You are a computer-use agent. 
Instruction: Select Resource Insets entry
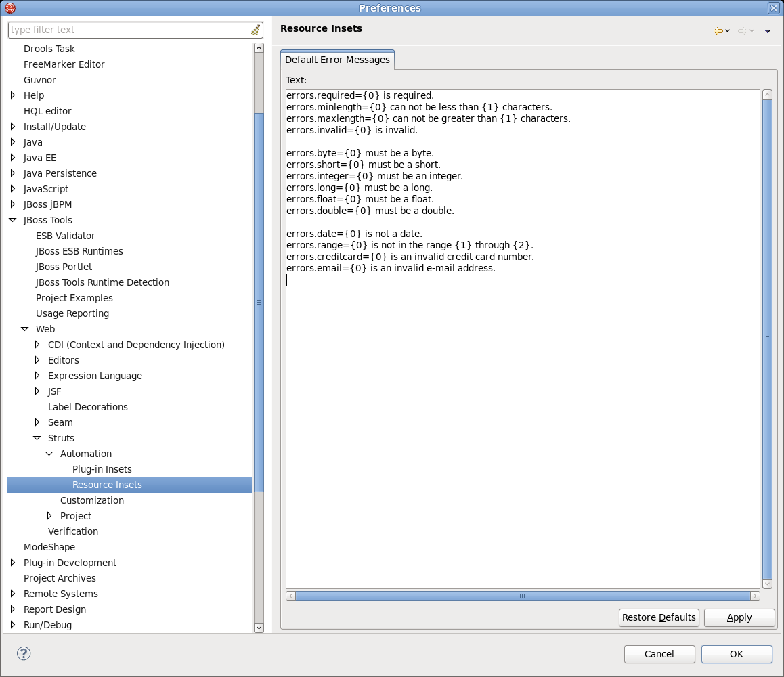coord(107,485)
